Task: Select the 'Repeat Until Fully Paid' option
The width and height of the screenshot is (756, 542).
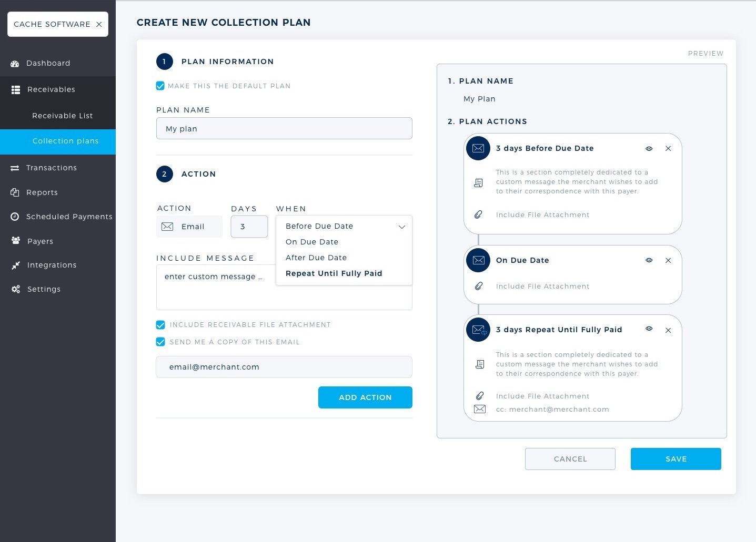Action: click(x=334, y=273)
